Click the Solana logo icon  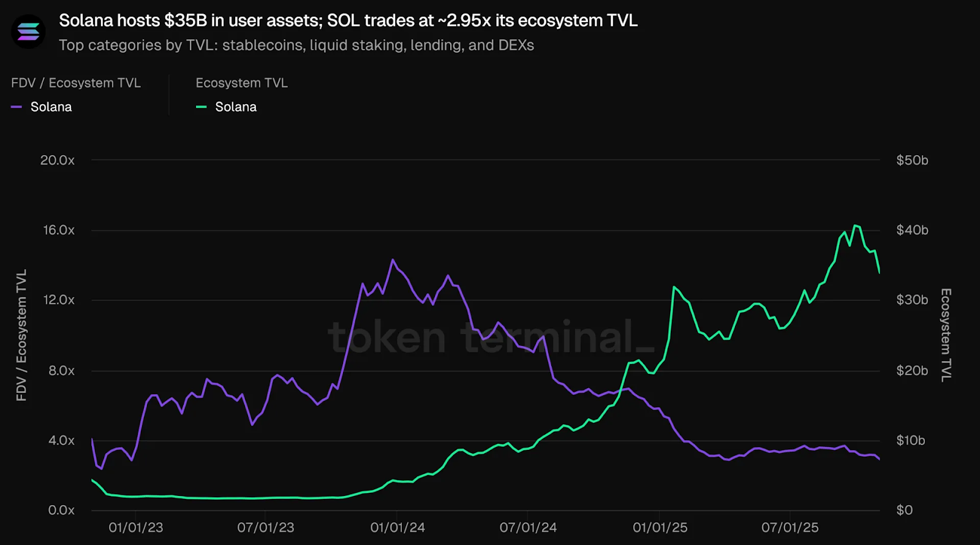point(28,32)
